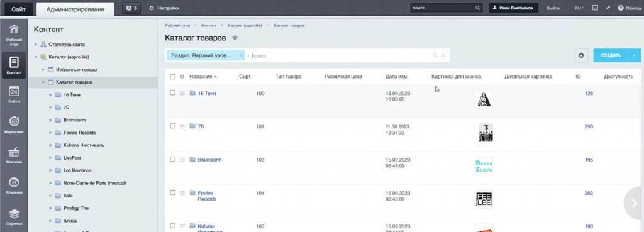Viewport: 644px width, 232px height.
Task: Add Каталог товаров to favorites star
Action: [235, 38]
